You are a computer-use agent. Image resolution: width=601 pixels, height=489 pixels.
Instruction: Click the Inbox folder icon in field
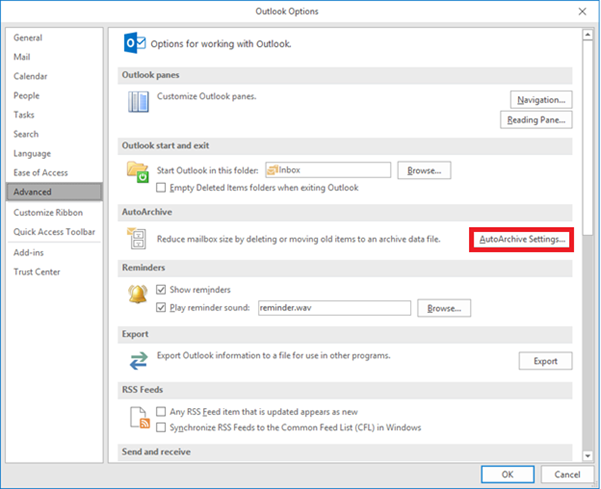272,170
